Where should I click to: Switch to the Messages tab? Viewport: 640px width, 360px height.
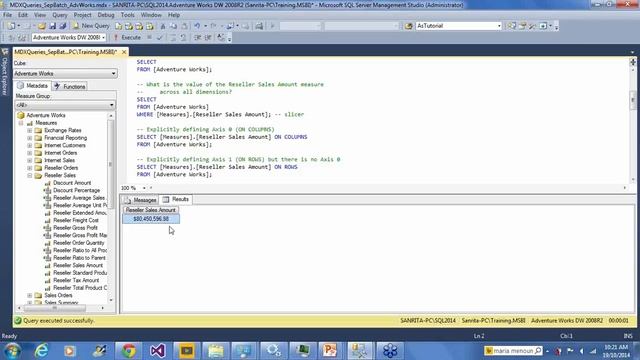140,200
